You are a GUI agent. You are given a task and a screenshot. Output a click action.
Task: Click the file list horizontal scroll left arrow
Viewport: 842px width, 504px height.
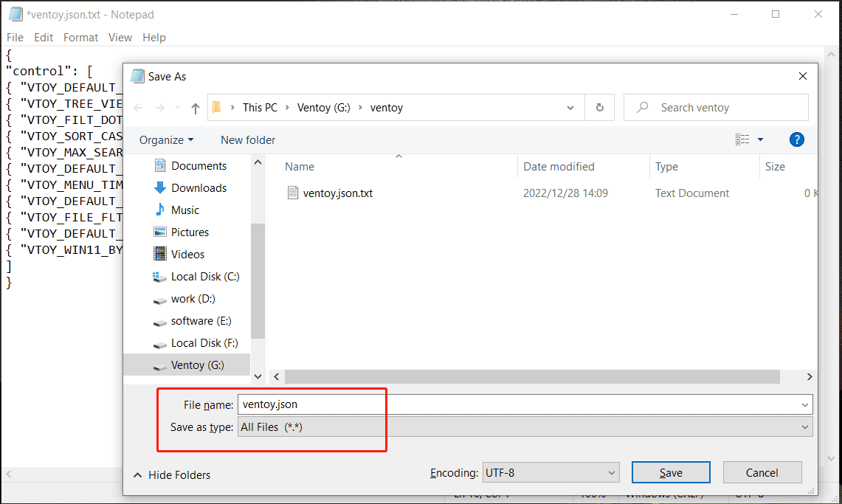tap(277, 377)
